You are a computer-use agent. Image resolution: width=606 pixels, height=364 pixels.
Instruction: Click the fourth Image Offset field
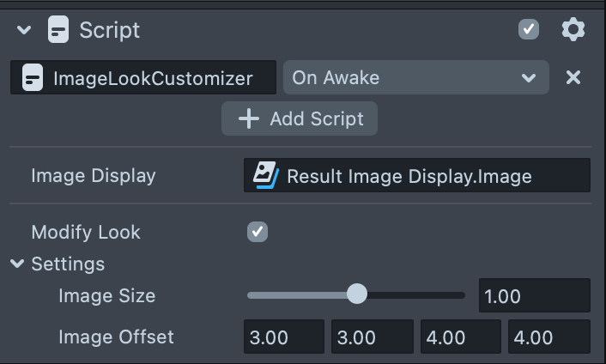tap(548, 337)
